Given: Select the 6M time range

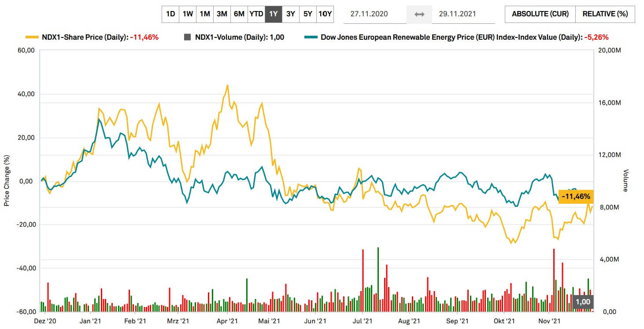Looking at the screenshot, I should [x=239, y=14].
